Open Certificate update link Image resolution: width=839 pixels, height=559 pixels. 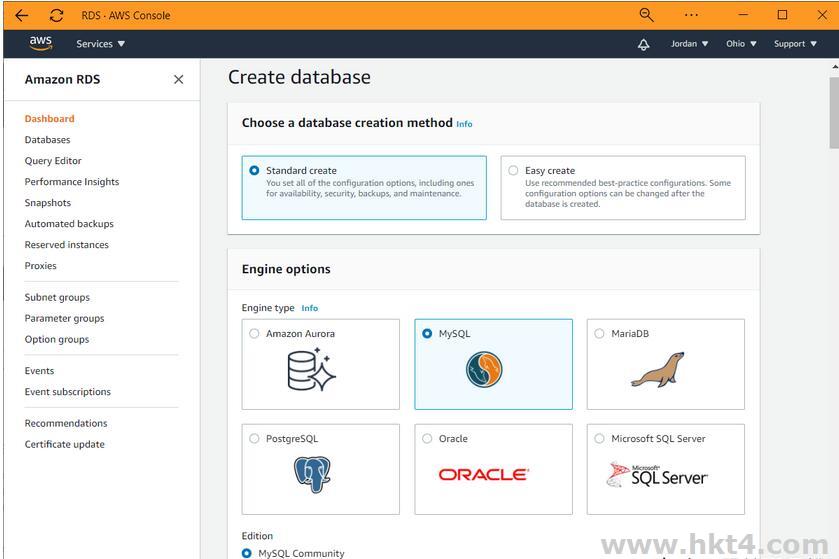click(x=64, y=444)
